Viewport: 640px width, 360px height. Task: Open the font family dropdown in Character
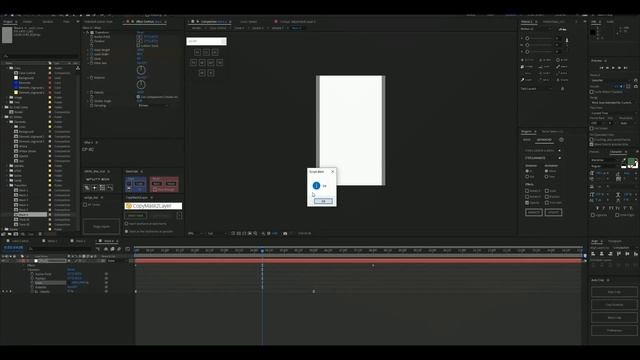(605, 160)
